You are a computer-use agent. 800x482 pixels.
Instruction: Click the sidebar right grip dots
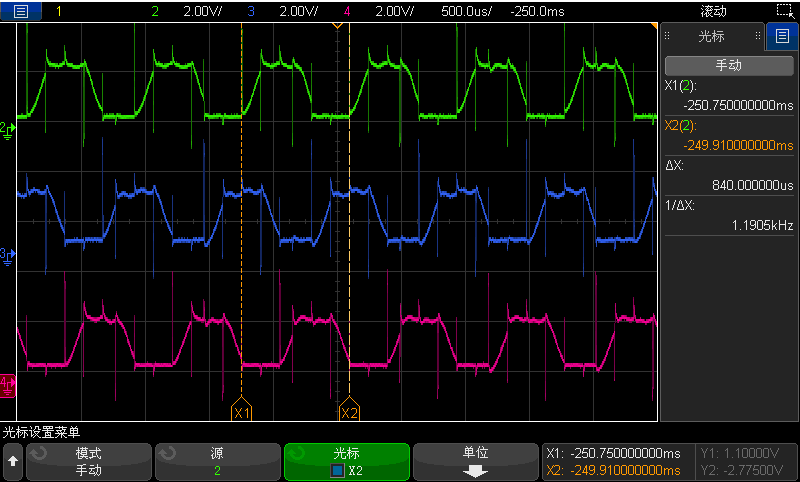pos(758,36)
